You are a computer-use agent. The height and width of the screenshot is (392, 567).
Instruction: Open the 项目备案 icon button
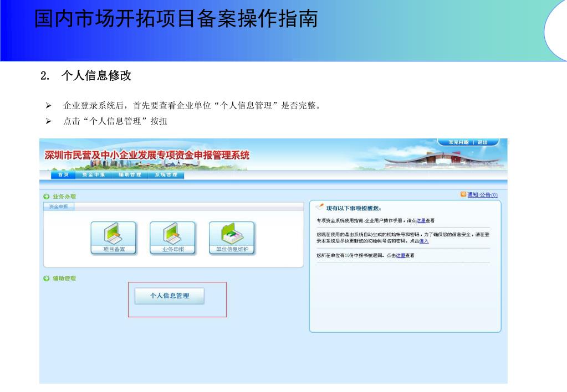click(x=114, y=238)
